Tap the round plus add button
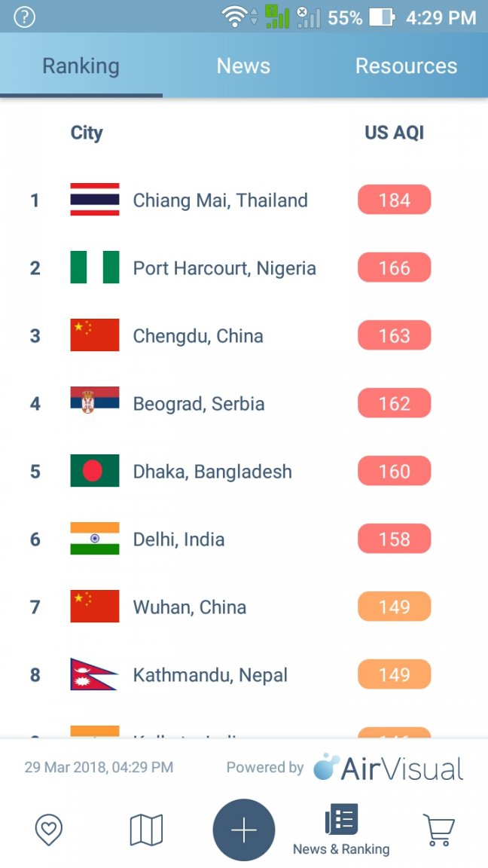 click(243, 830)
